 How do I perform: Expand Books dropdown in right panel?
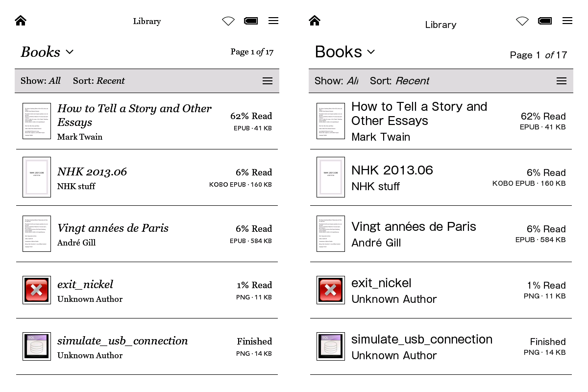click(x=345, y=52)
